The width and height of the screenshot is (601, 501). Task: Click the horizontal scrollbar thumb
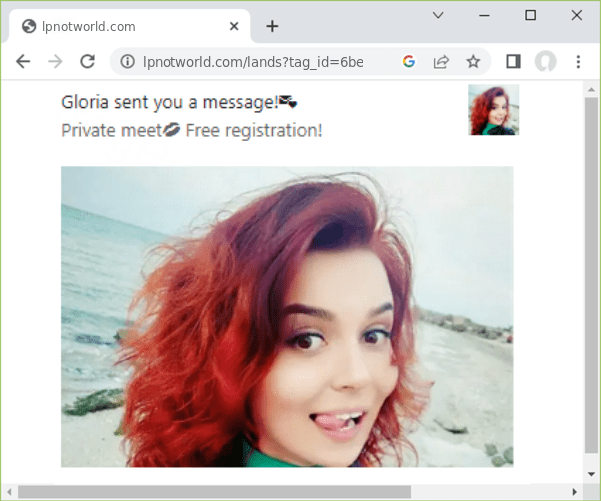click(215, 491)
